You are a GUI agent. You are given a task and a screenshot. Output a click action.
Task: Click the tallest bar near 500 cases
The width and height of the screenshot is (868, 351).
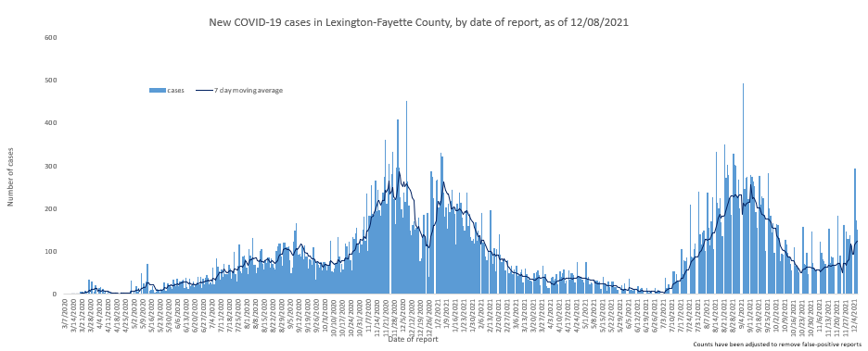[743, 188]
